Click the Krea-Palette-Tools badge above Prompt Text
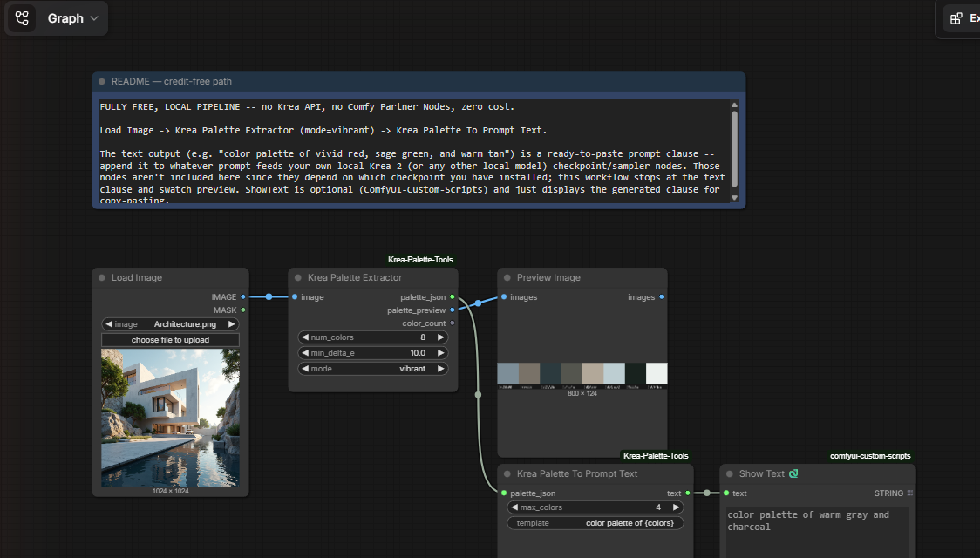 [656, 455]
